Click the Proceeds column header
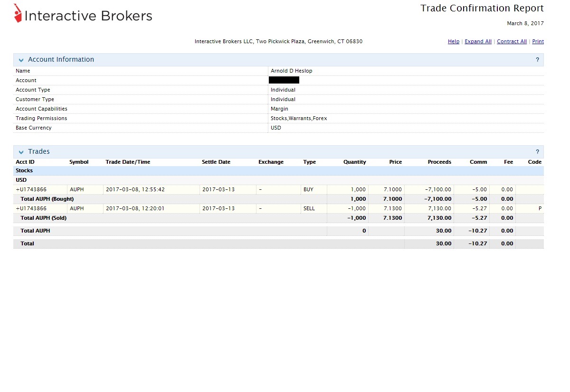This screenshot has height=392, width=570. point(439,162)
